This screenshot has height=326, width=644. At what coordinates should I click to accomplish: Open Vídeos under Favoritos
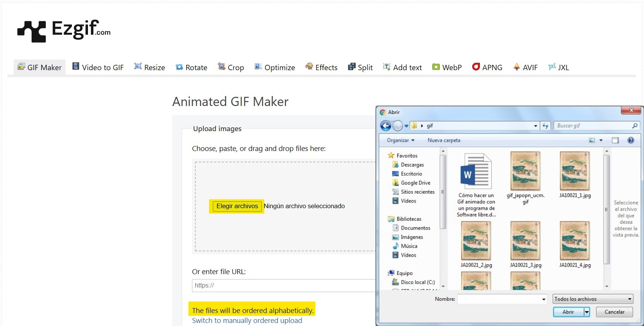click(x=404, y=201)
